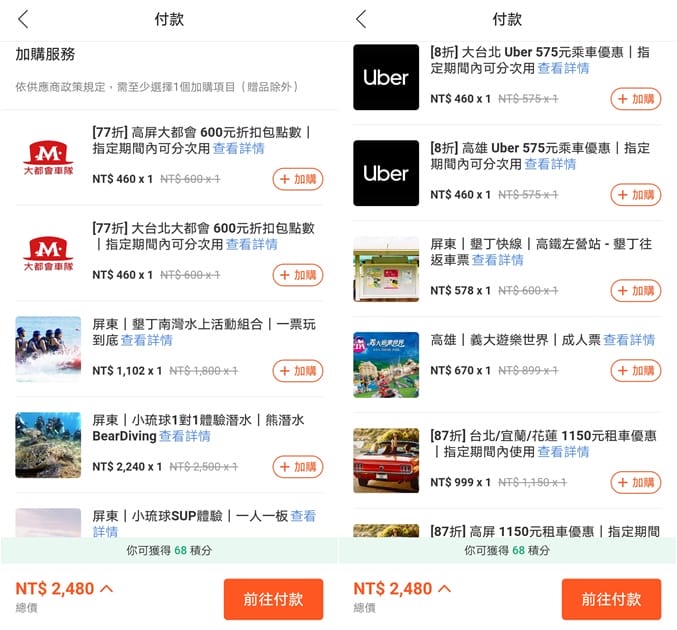Select 你可獲得 68 積分 on right screen

coord(507,550)
